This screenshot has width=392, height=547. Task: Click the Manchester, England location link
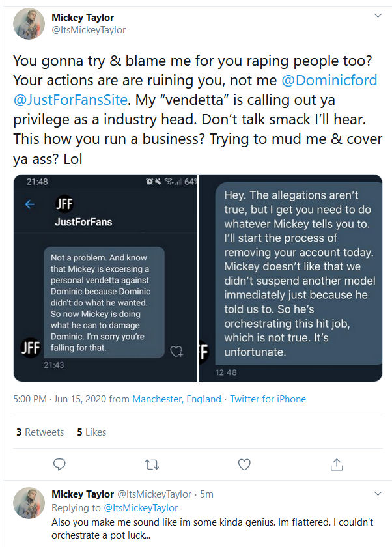point(176,399)
